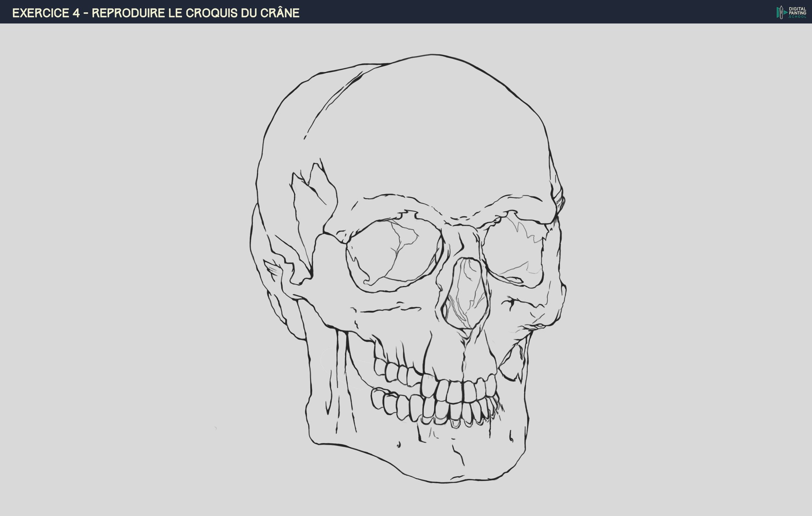Click the title text 'EXERCICE 4'

tap(47, 13)
